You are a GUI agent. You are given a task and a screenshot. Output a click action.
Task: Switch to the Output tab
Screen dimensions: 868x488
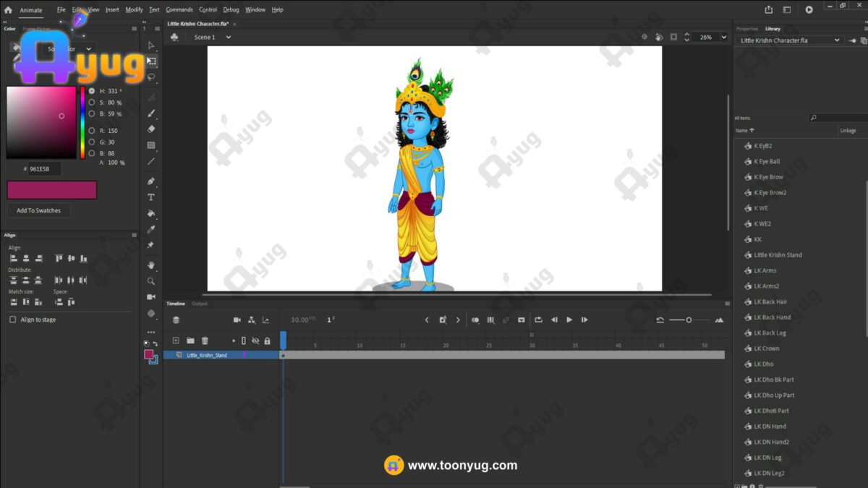click(x=199, y=304)
